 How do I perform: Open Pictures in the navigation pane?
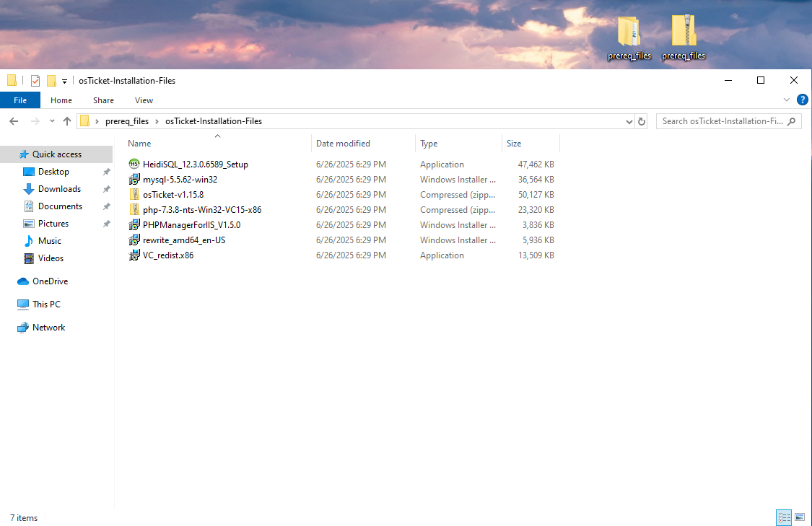53,224
